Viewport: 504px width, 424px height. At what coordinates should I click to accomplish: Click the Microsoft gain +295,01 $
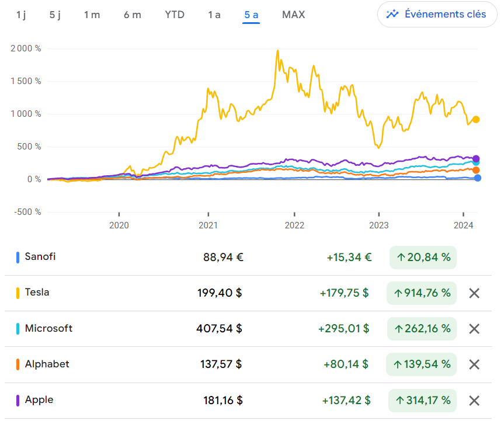click(343, 329)
